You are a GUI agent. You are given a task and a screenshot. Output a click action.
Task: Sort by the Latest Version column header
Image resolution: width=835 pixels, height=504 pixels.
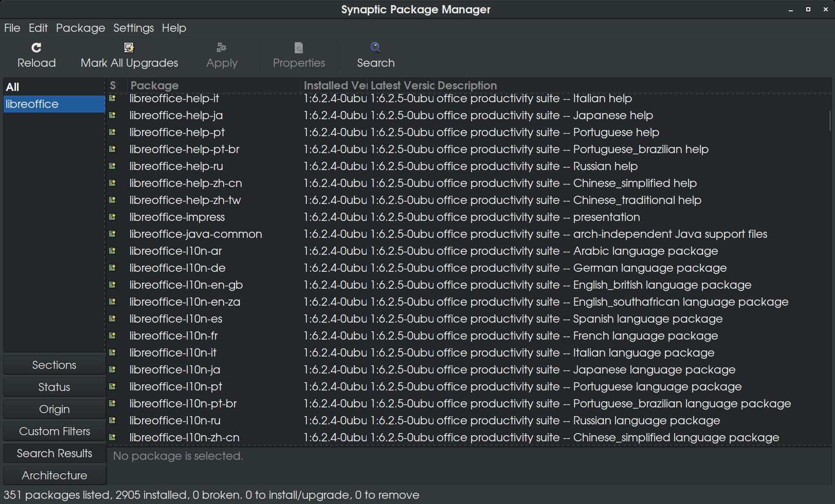click(x=402, y=85)
